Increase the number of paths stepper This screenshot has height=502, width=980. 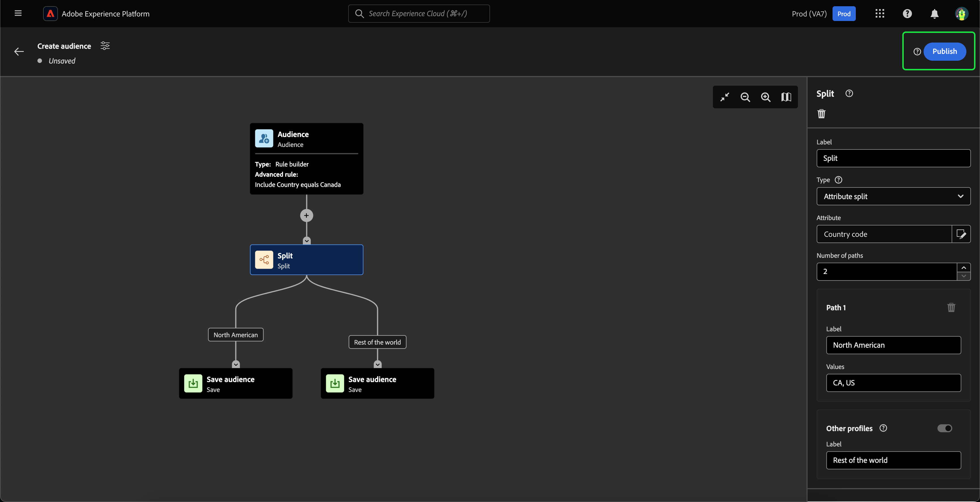point(963,267)
